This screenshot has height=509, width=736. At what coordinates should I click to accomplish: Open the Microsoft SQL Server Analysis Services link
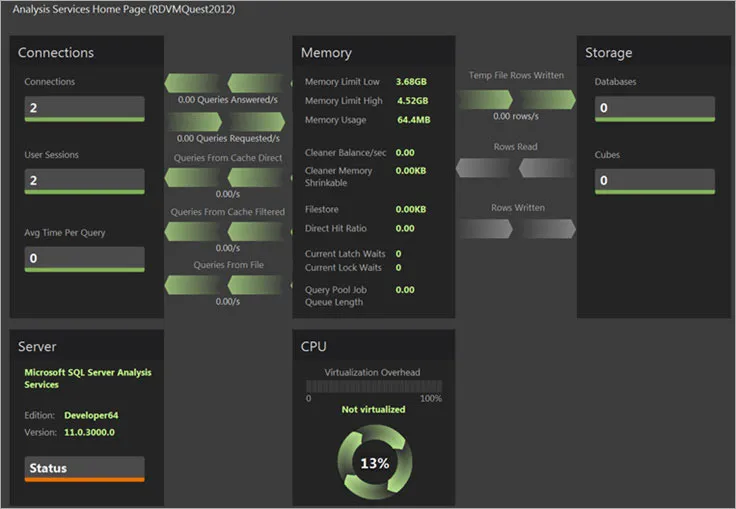[x=87, y=378]
